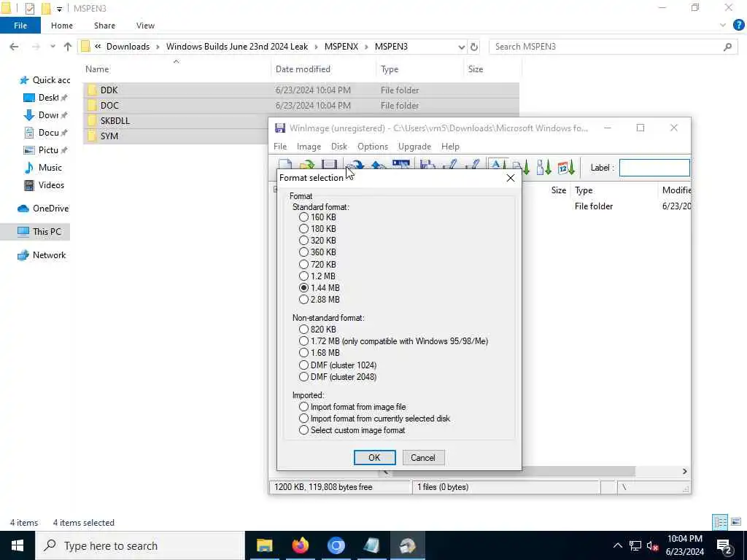Click the New image icon in WinImage toolbar
This screenshot has height=560, width=747.
click(285, 165)
